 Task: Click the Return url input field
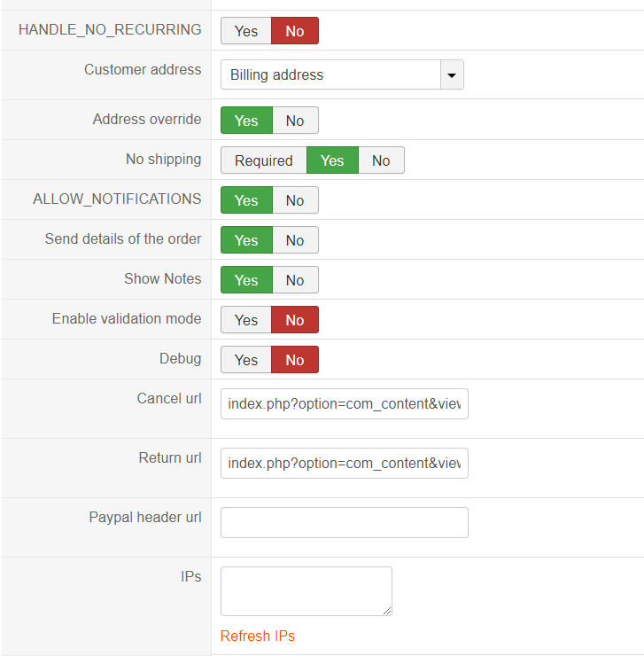(344, 463)
